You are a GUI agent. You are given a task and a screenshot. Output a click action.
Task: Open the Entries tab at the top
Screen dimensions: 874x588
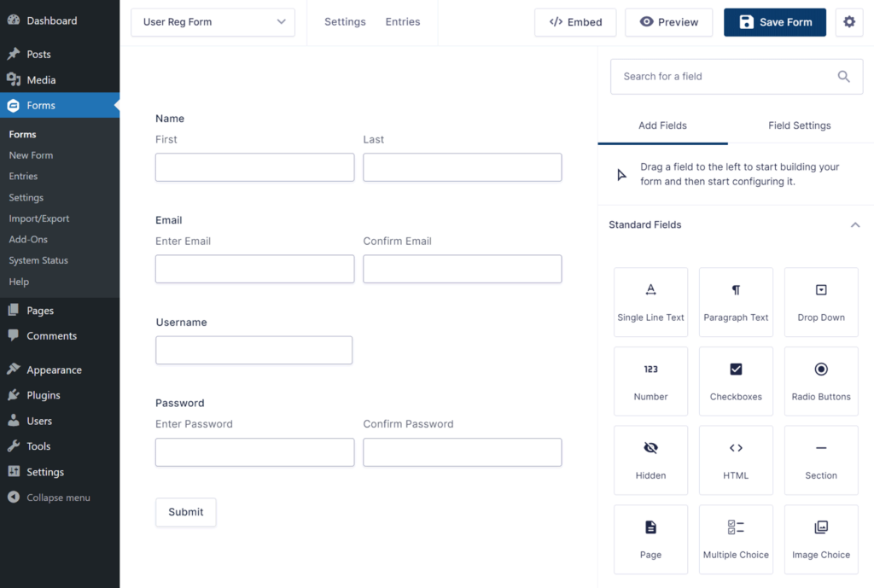point(402,21)
